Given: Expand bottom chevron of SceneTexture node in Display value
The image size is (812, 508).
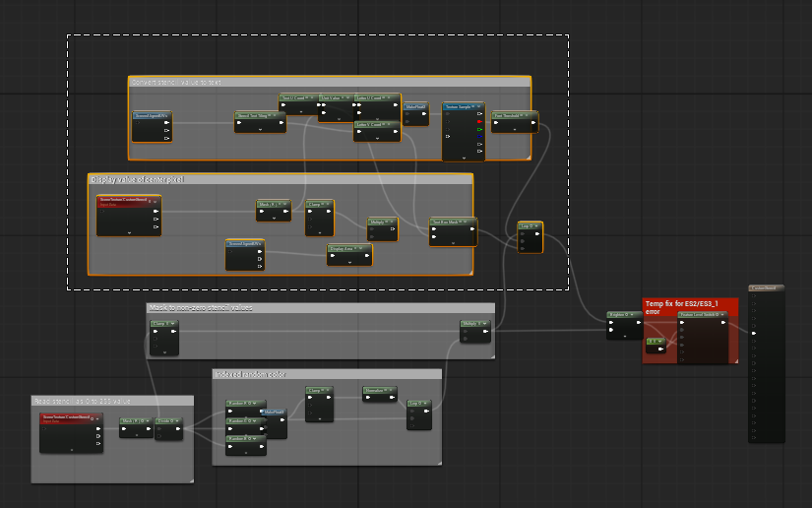Looking at the screenshot, I should tap(129, 233).
